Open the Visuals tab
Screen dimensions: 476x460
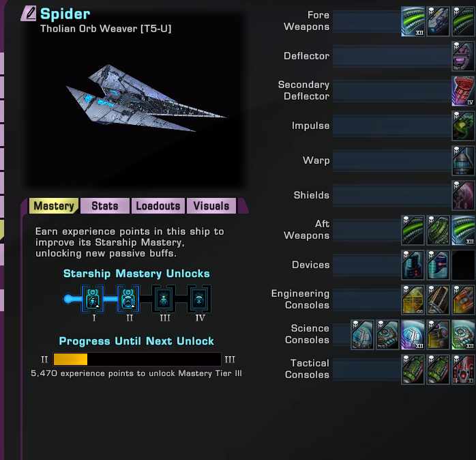(x=211, y=206)
